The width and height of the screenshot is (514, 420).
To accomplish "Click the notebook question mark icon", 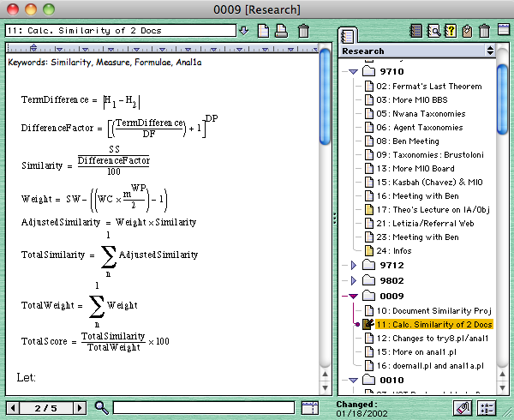I will pos(451,31).
